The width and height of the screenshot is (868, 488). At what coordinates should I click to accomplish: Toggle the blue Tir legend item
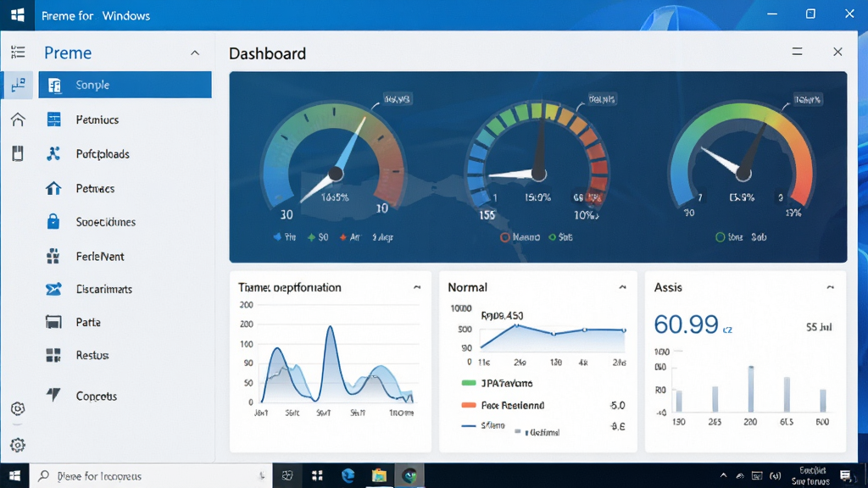point(285,237)
